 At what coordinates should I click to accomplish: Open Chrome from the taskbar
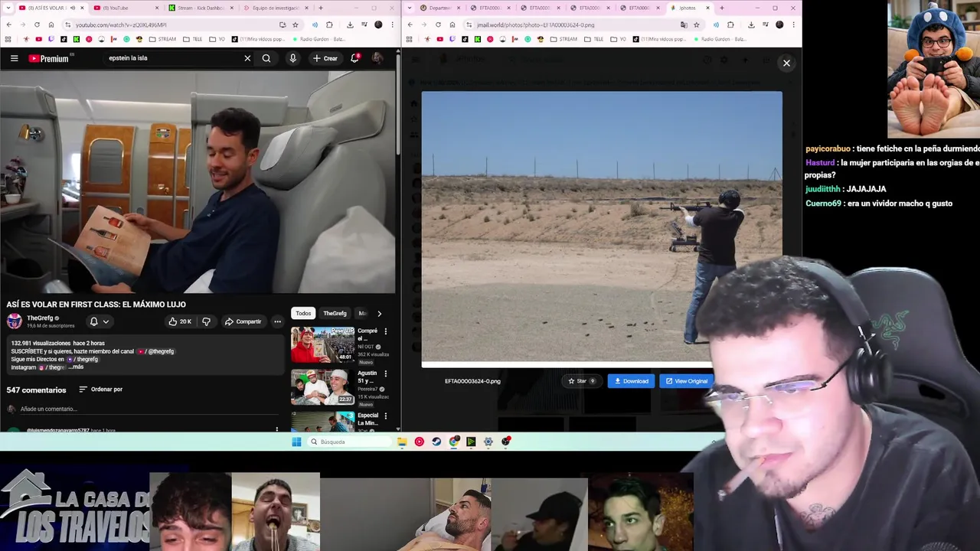pyautogui.click(x=454, y=442)
